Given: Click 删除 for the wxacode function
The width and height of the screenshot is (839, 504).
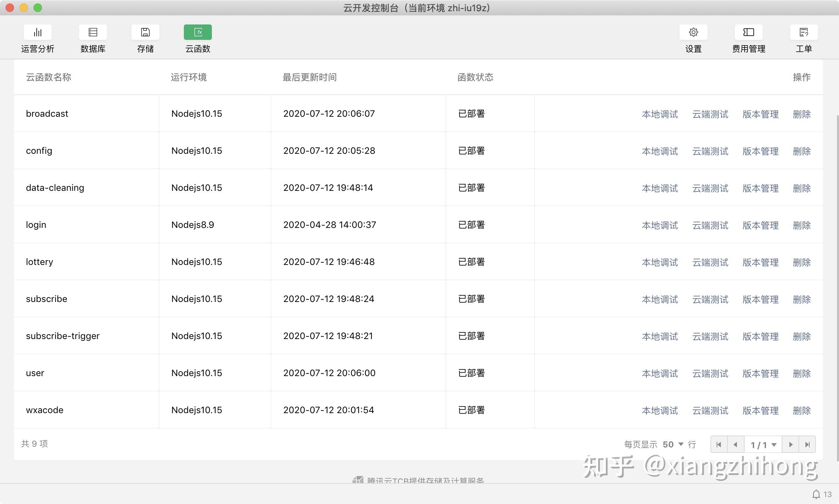Looking at the screenshot, I should coord(802,411).
